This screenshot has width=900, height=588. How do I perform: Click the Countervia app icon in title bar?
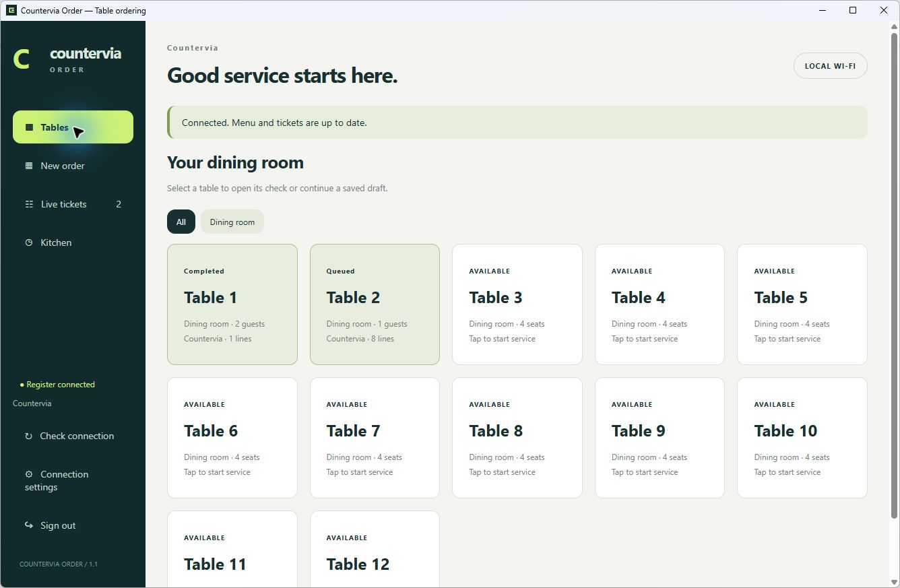(x=11, y=10)
